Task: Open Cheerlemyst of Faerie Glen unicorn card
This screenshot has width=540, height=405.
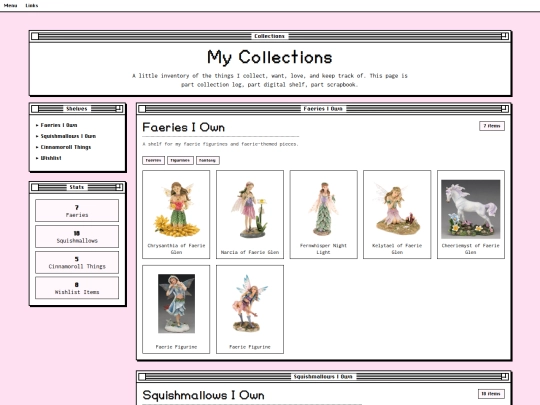Action: click(x=471, y=214)
